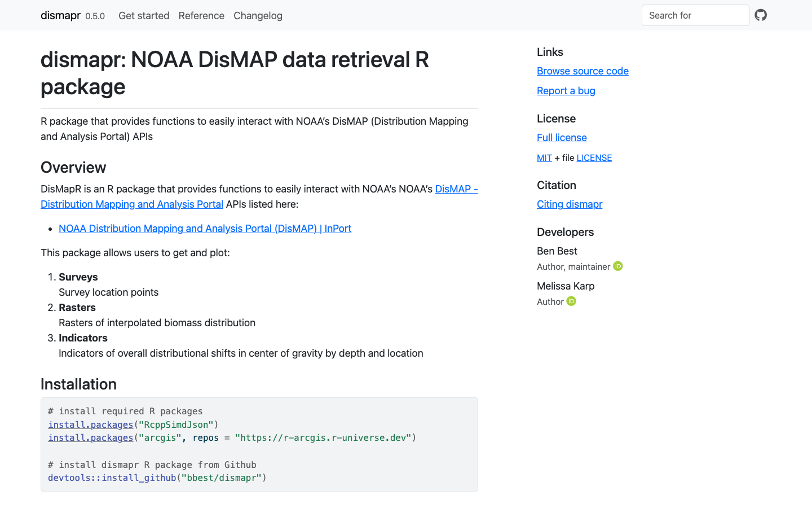Image resolution: width=812 pixels, height=508 pixels.
Task: Select the Installation heading
Action: pyautogui.click(x=78, y=384)
